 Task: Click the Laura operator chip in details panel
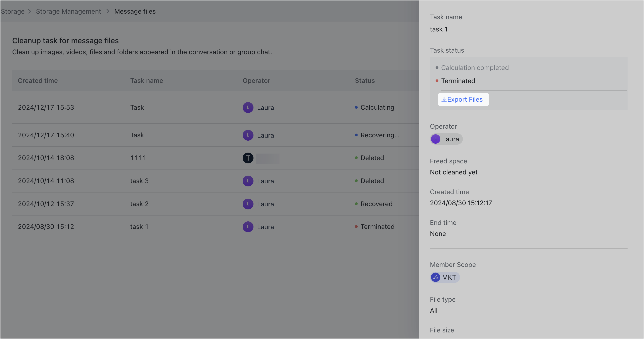coord(446,139)
